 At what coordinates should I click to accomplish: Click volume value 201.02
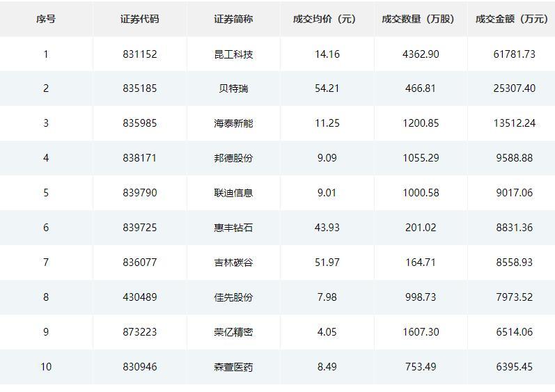[x=421, y=228]
